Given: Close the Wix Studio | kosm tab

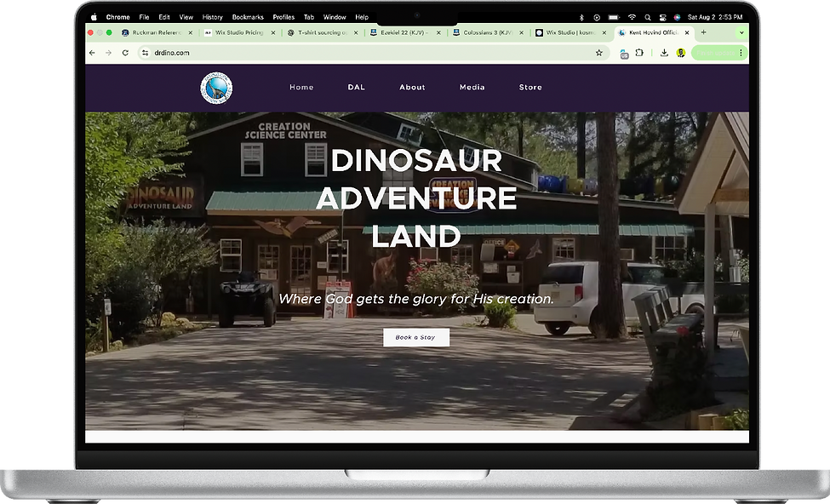Looking at the screenshot, I should tap(604, 32).
